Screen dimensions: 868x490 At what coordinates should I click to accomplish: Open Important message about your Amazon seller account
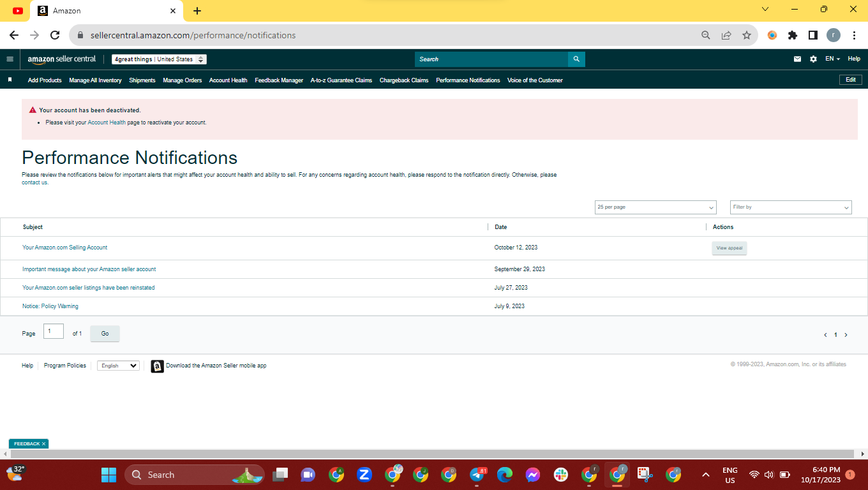(89, 269)
